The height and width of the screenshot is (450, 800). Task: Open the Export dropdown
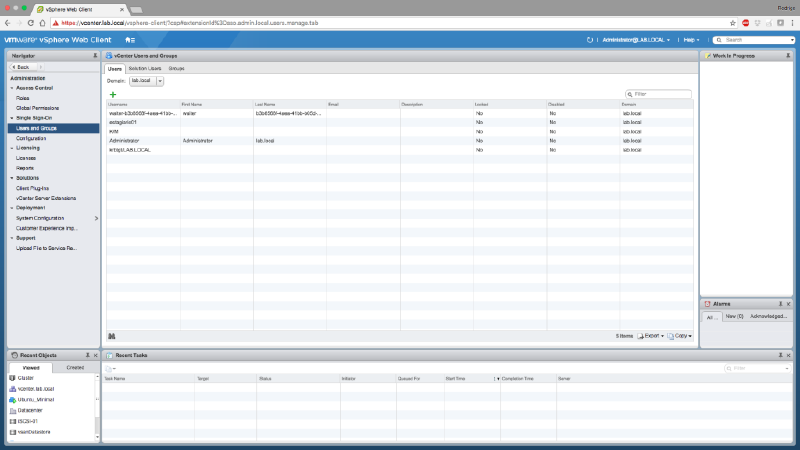(651, 336)
